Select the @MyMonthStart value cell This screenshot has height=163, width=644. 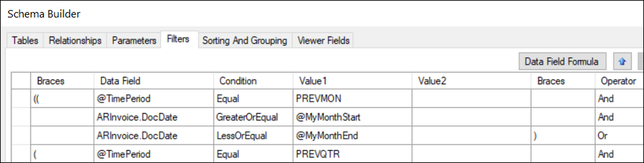click(353, 117)
